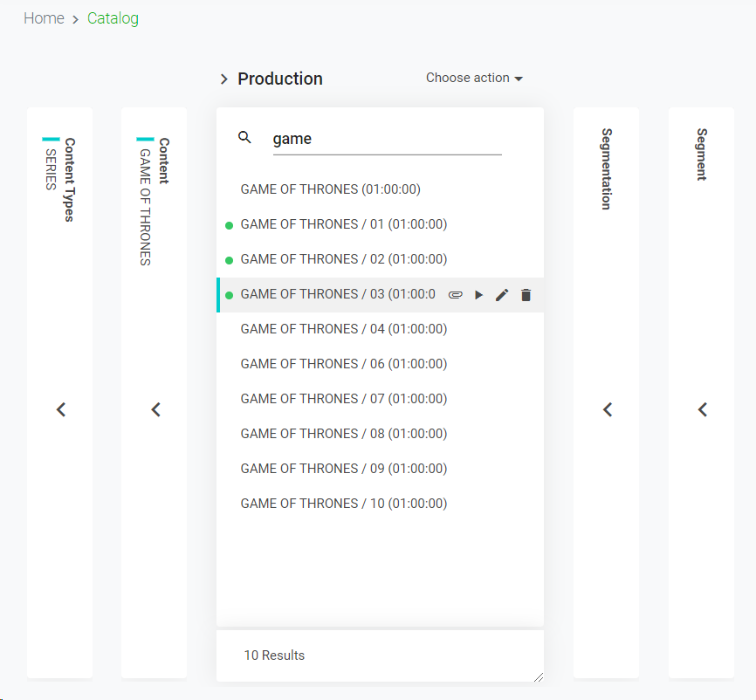The height and width of the screenshot is (700, 756).
Task: Click the search magnifier icon
Action: (x=245, y=137)
